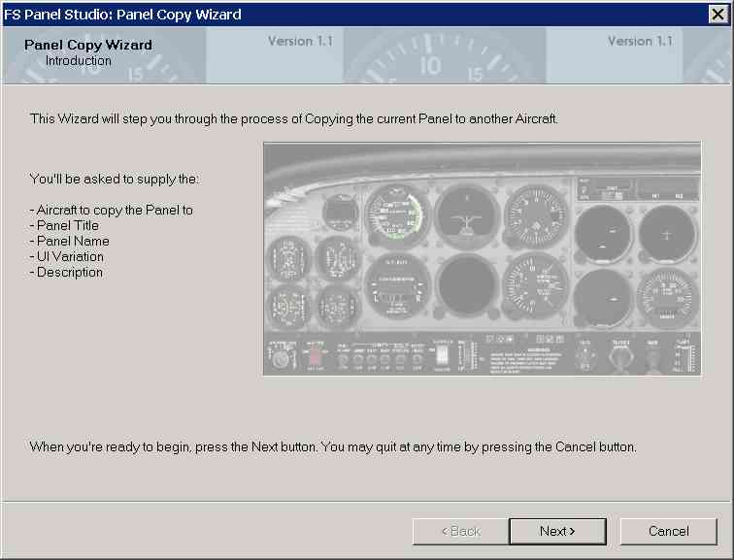Click the 'Description' list line
The height and width of the screenshot is (560, 734).
66,273
